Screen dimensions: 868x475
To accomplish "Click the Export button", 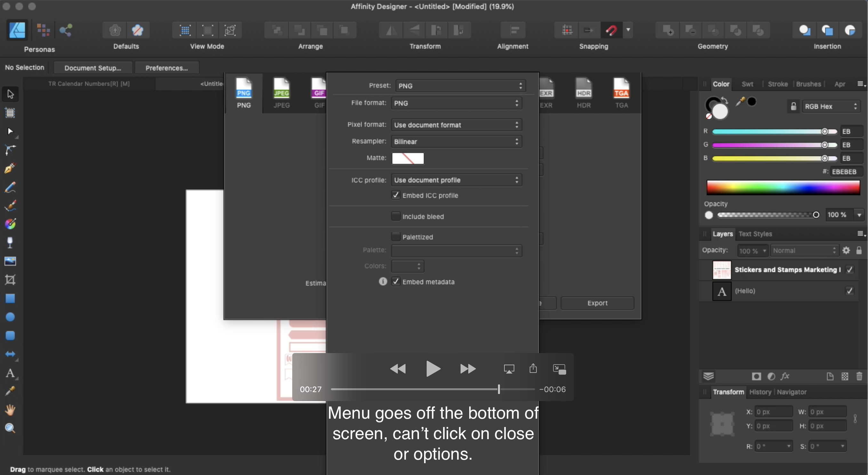I will click(x=597, y=303).
